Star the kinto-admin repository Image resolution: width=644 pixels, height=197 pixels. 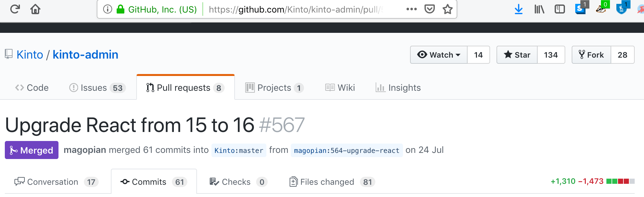point(517,55)
